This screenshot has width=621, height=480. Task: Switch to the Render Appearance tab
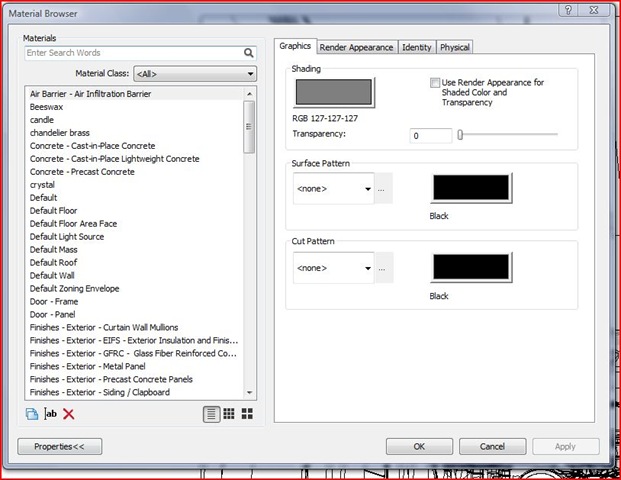click(356, 47)
